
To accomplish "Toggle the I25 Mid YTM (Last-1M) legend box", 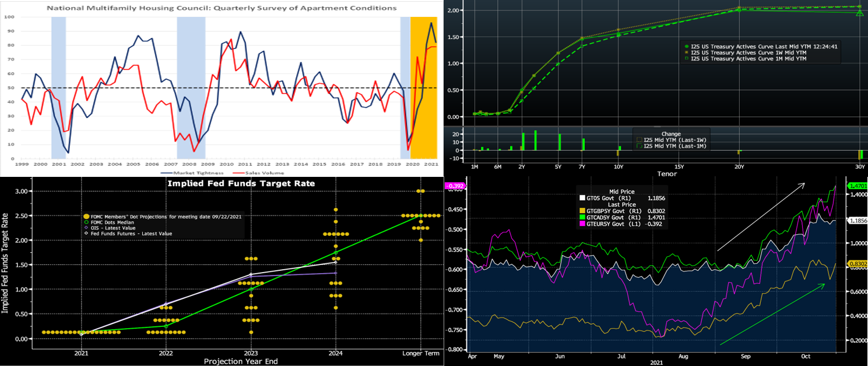I will pos(639,147).
